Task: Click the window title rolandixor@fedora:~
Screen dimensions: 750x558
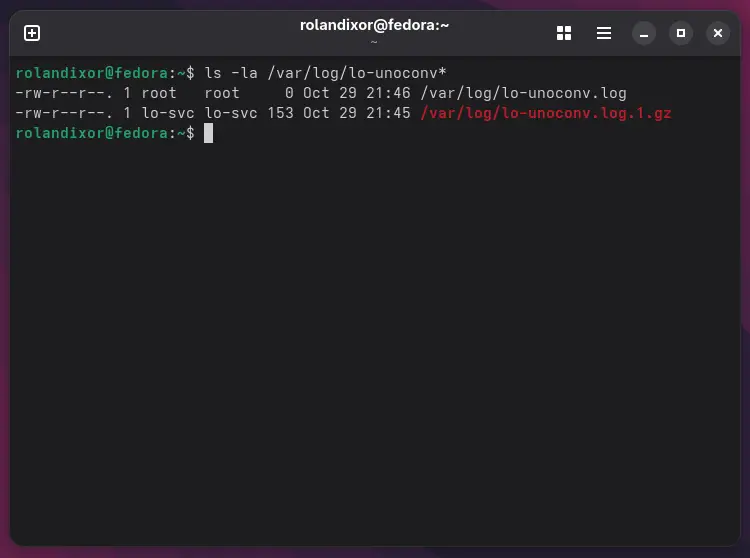Action: pyautogui.click(x=374, y=25)
